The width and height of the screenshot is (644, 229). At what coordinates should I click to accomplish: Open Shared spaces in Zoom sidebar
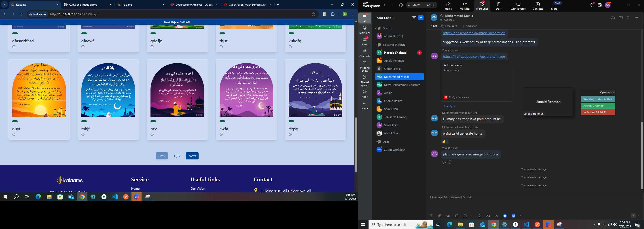365,81
